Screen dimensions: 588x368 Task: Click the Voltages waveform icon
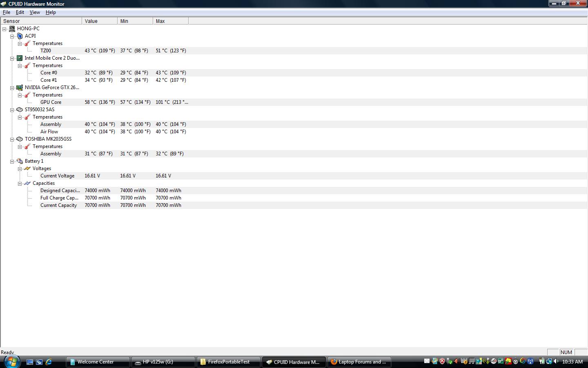[x=27, y=168]
